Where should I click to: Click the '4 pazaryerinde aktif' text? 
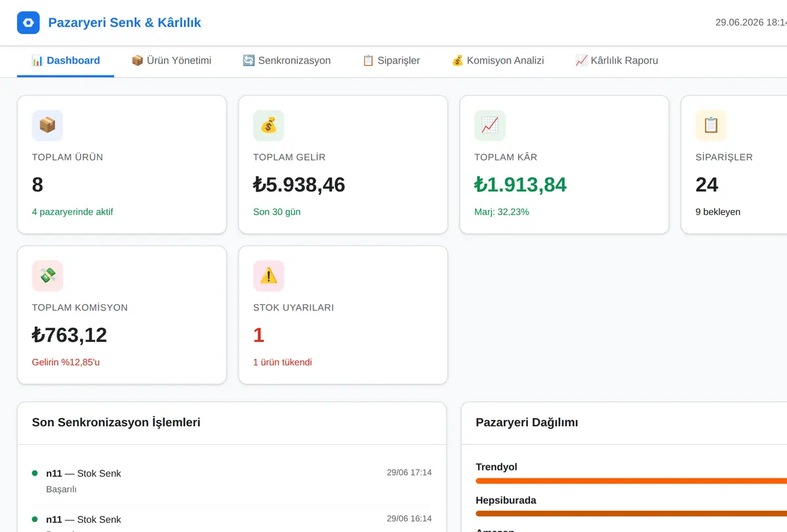pyautogui.click(x=73, y=212)
